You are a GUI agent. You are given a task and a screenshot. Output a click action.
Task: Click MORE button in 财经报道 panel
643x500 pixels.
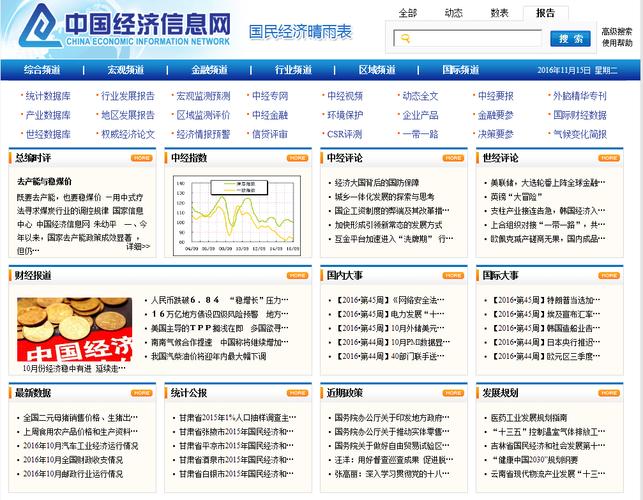click(x=297, y=276)
